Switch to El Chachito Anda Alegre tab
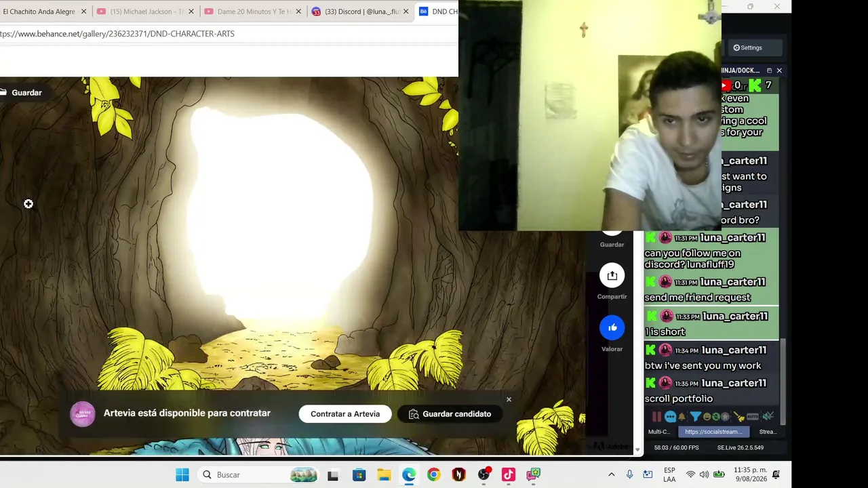This screenshot has width=868, height=488. tap(38, 12)
